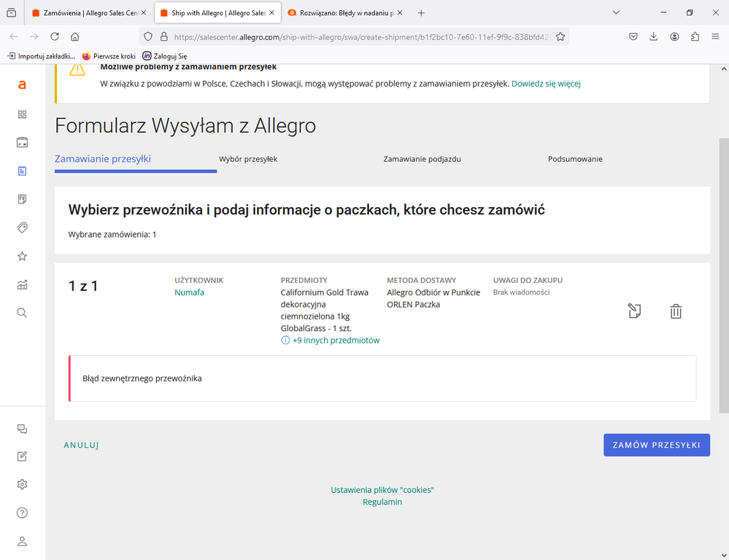The image size is (729, 560).
Task: Click the page vertical scrollbar
Action: (x=724, y=275)
